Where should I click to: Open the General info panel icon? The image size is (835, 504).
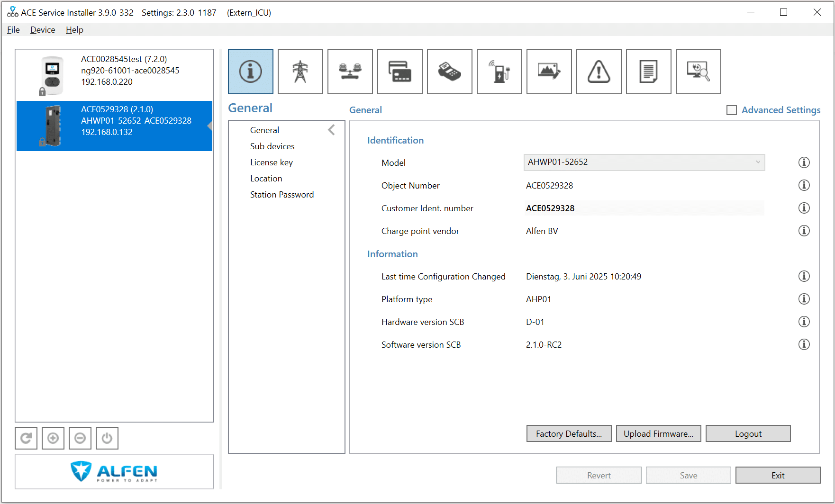(250, 72)
